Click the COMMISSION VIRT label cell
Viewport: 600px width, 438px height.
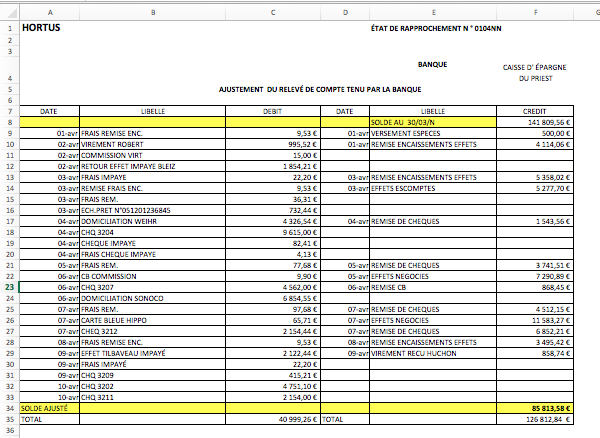(150, 155)
